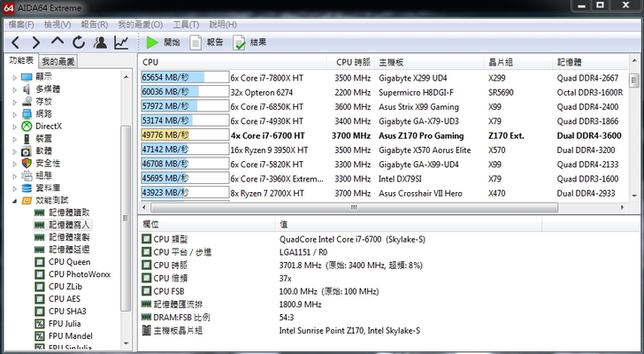
Task: Open the 工具(T) menu
Action: (186, 25)
